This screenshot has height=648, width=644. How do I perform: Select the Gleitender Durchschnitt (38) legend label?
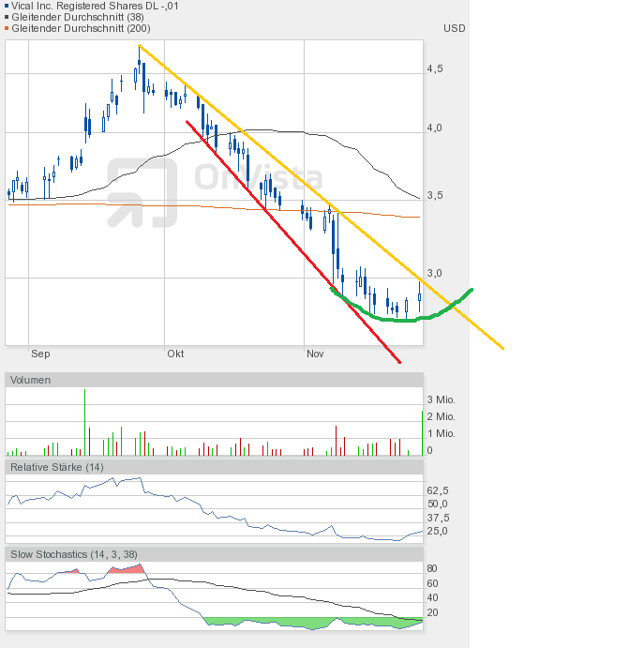(x=78, y=17)
